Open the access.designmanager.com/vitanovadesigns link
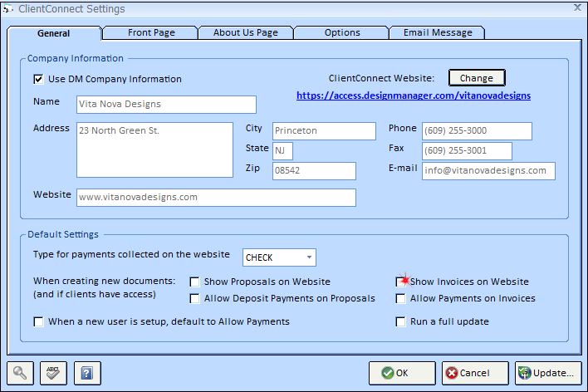Viewport: 588px width, 392px height. (x=414, y=96)
